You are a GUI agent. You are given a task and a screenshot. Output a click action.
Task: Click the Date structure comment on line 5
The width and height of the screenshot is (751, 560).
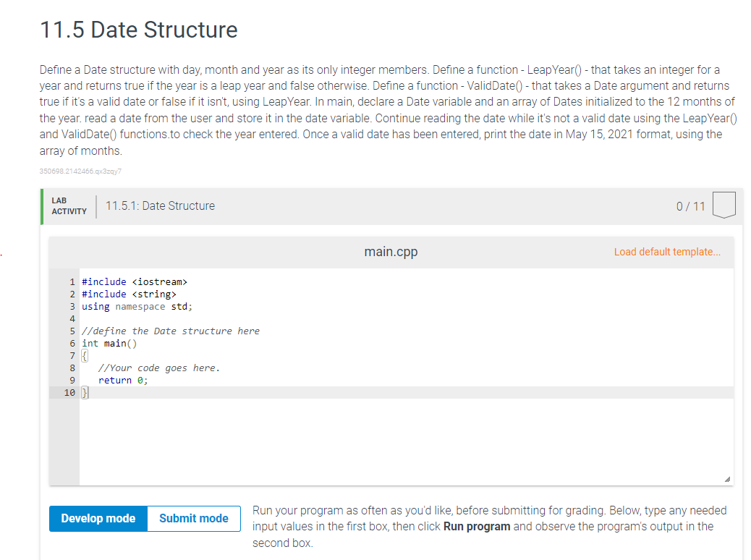[x=170, y=331]
